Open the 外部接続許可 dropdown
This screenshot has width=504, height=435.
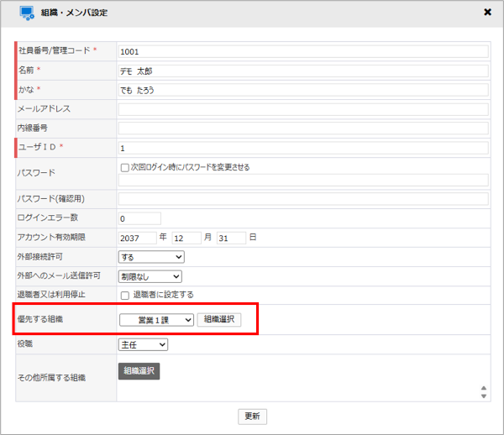[x=151, y=257]
